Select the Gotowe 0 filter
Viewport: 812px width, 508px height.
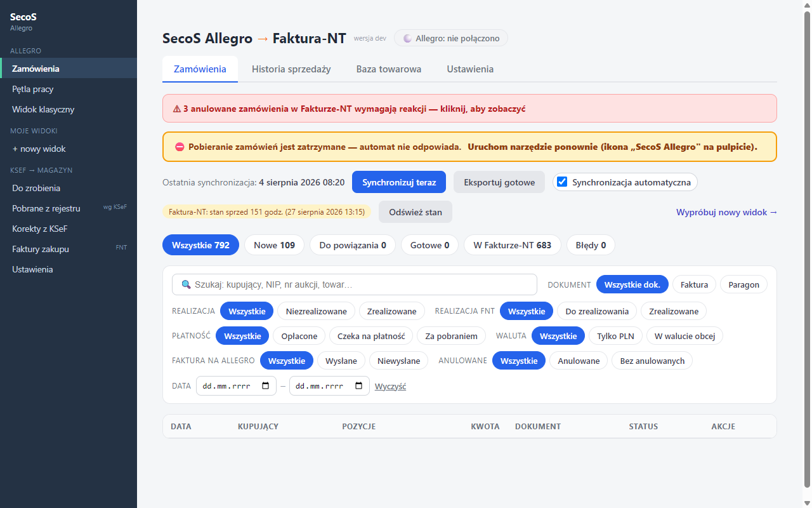[429, 245]
